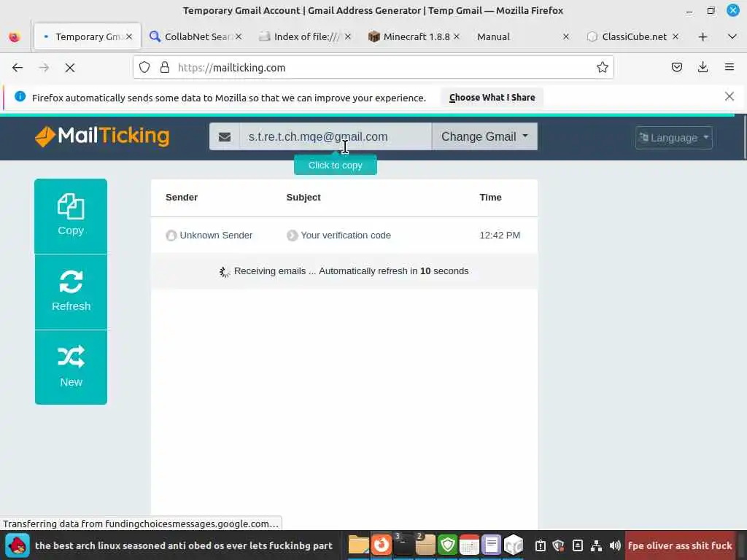Open the text document app in taskbar
Image resolution: width=747 pixels, height=560 pixels.
[x=491, y=545]
